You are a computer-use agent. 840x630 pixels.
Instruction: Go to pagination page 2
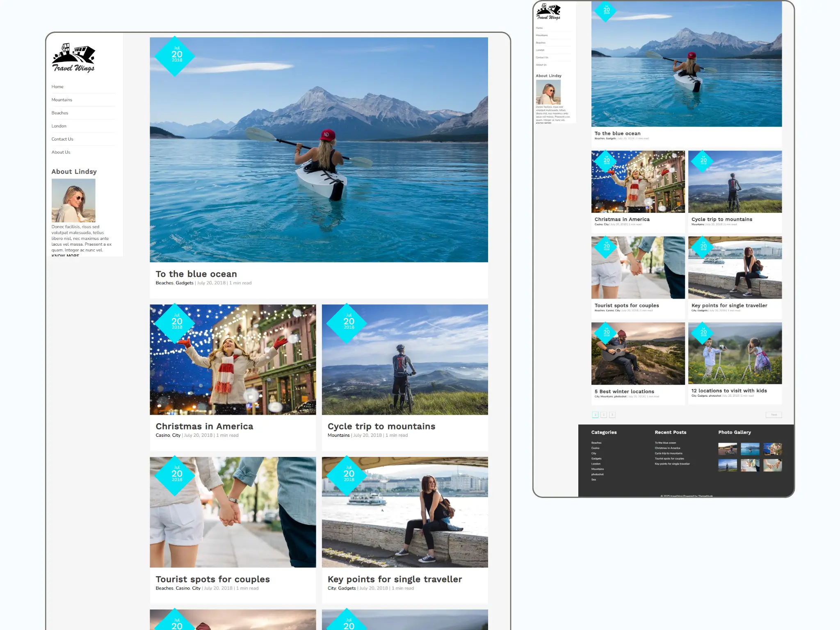click(604, 415)
